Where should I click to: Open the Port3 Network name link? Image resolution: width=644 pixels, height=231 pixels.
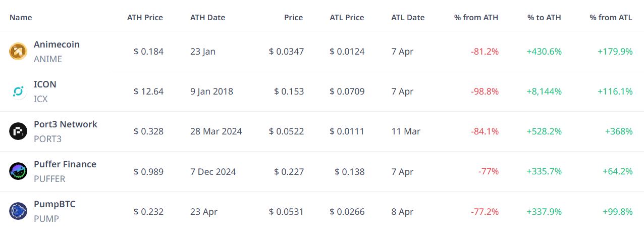click(x=66, y=124)
